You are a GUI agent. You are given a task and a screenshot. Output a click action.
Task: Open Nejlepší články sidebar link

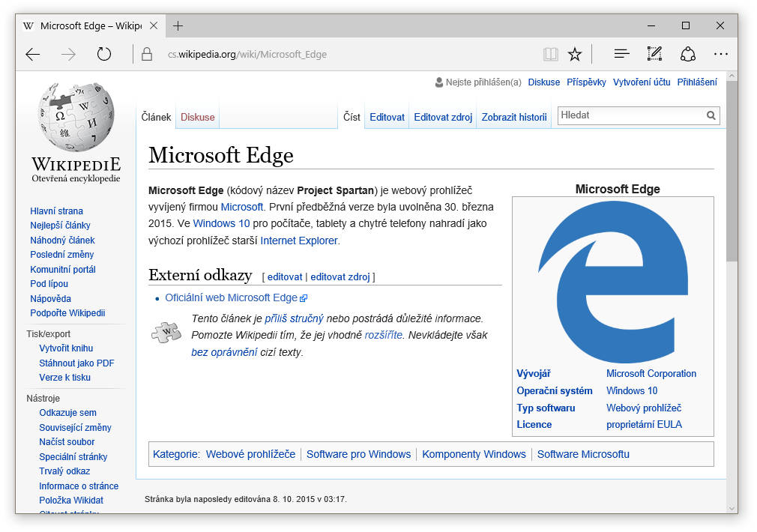pyautogui.click(x=61, y=226)
